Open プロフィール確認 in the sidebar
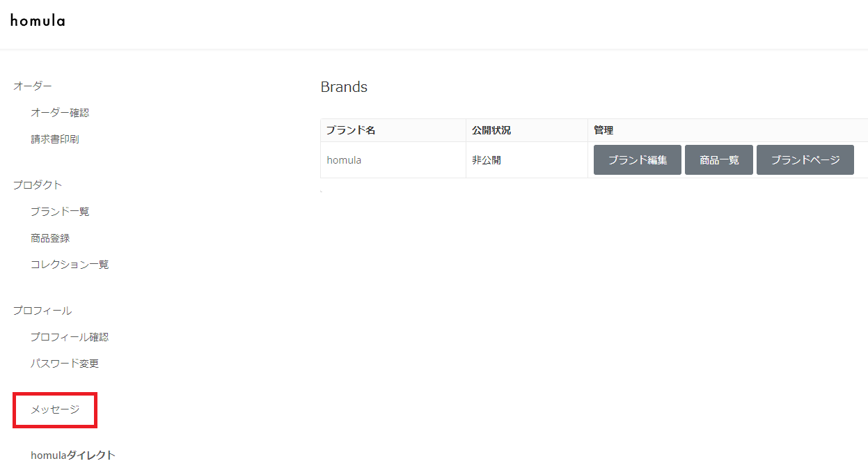The width and height of the screenshot is (868, 468). [x=70, y=337]
